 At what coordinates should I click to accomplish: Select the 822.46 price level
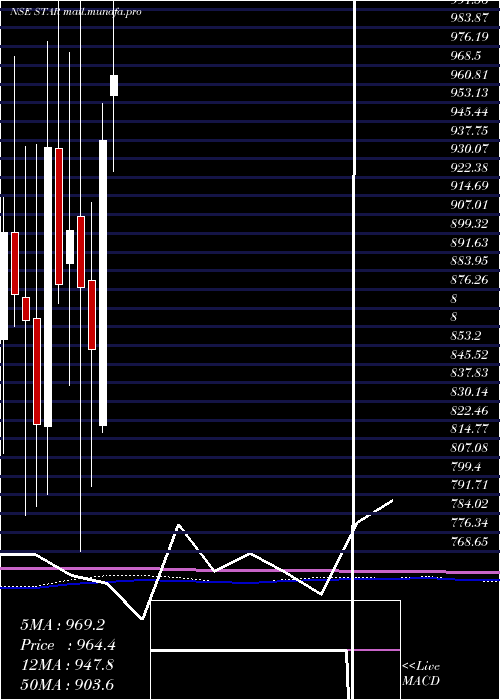click(469, 411)
